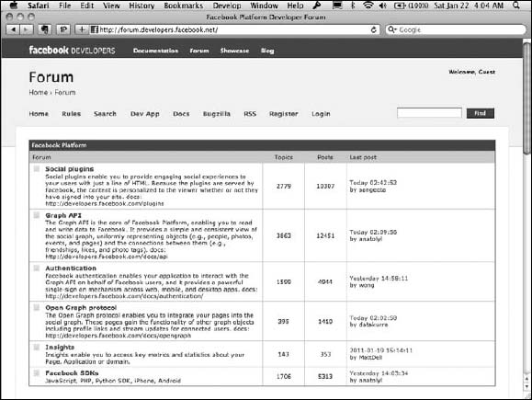Click the Register link
Viewport: 532px width, 400px height.
(284, 114)
